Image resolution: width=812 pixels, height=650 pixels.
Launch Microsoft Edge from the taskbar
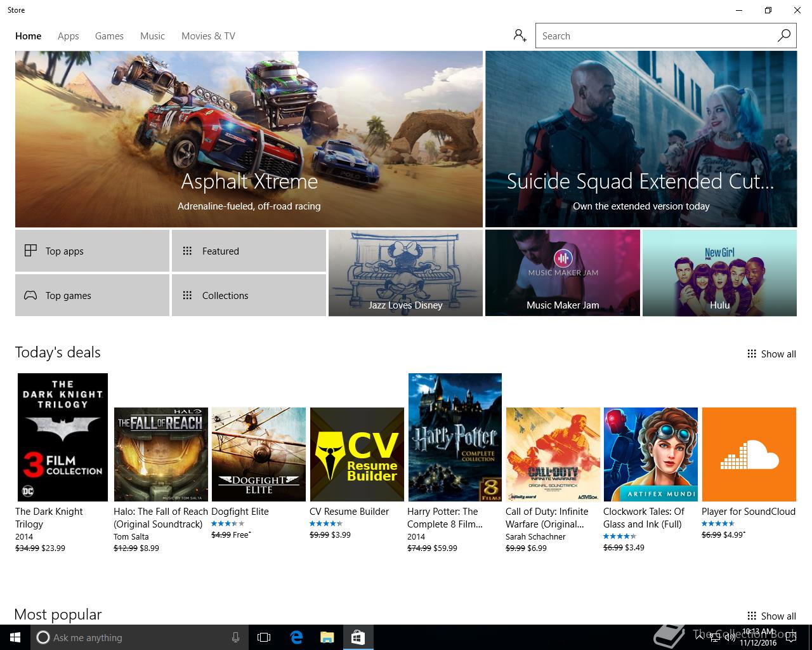click(296, 637)
